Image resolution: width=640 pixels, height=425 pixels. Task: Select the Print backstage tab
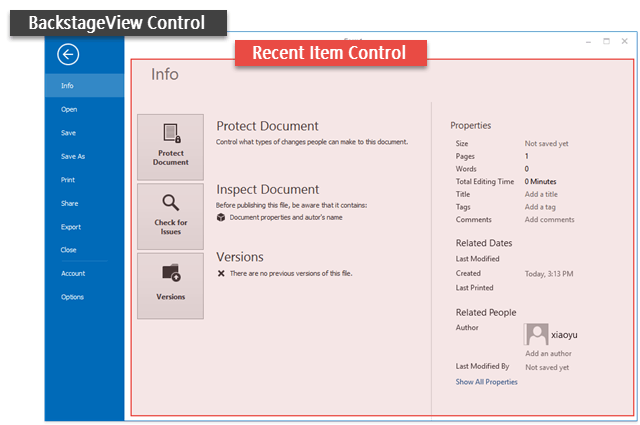coord(84,180)
